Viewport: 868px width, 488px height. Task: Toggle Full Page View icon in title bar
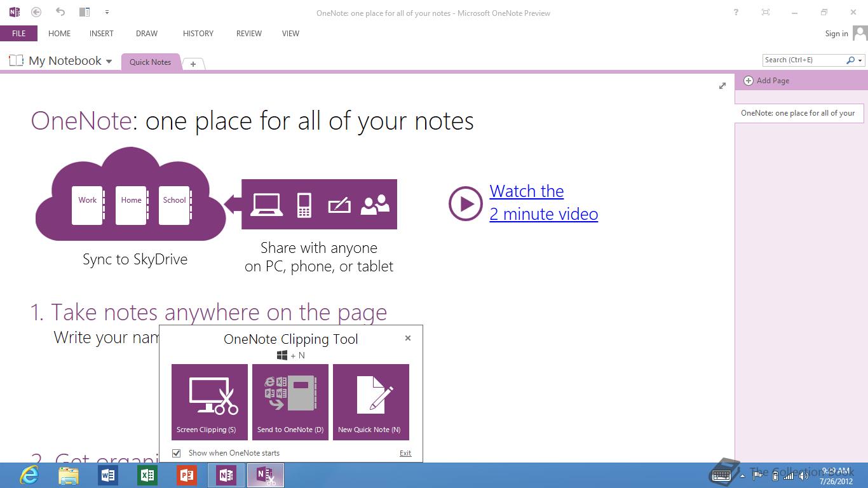pyautogui.click(x=765, y=12)
